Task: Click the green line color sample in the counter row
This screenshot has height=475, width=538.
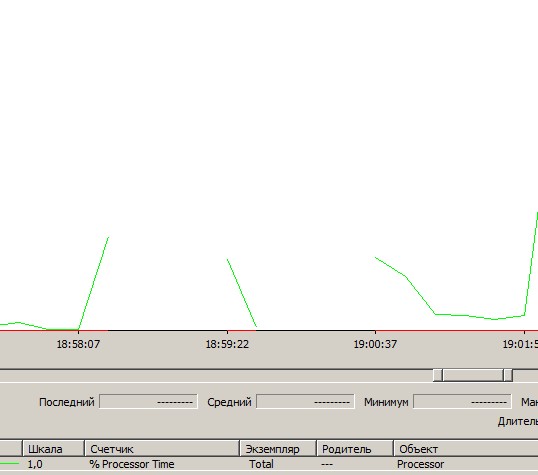Action: [10, 464]
